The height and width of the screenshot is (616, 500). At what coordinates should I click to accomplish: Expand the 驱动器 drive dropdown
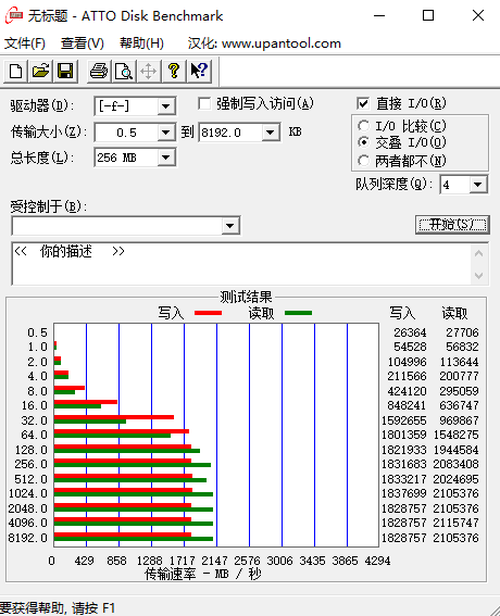166,106
